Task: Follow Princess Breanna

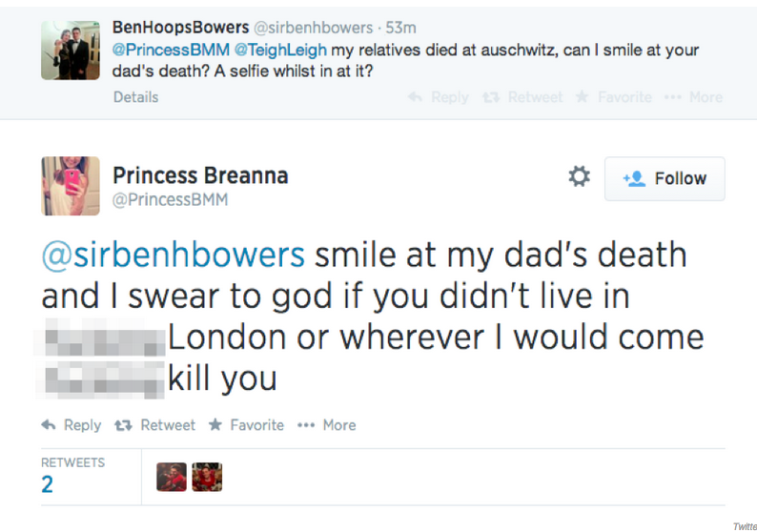Action: (665, 178)
